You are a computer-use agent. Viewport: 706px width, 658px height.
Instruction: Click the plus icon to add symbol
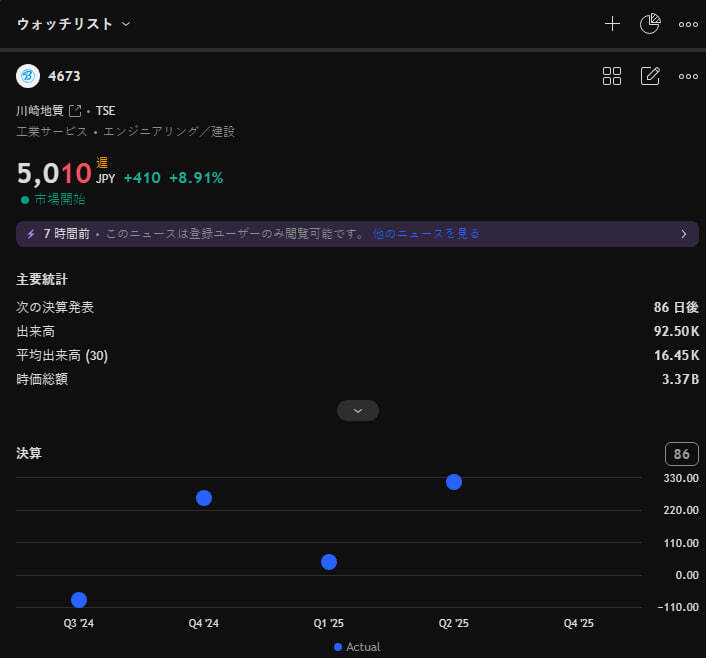point(612,24)
